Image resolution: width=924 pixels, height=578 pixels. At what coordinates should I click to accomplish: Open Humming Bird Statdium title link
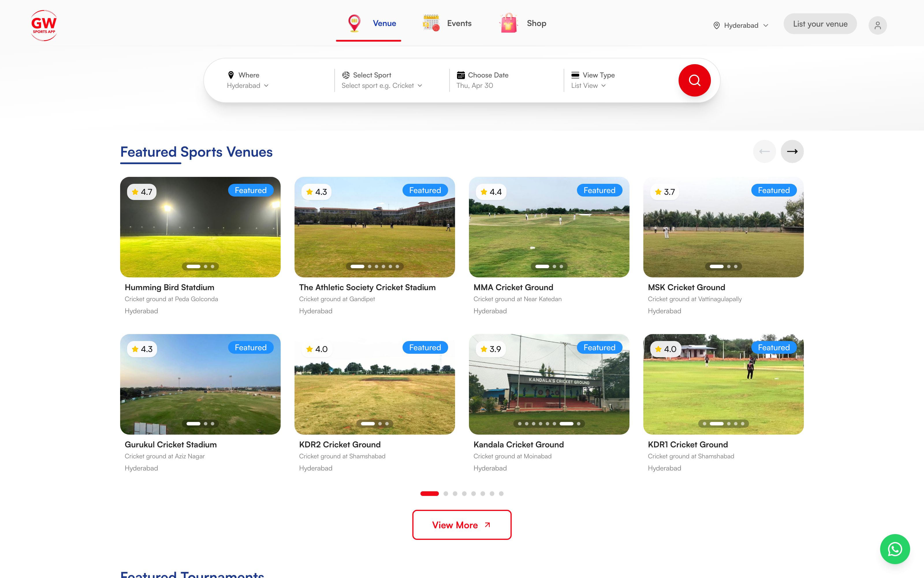169,288
